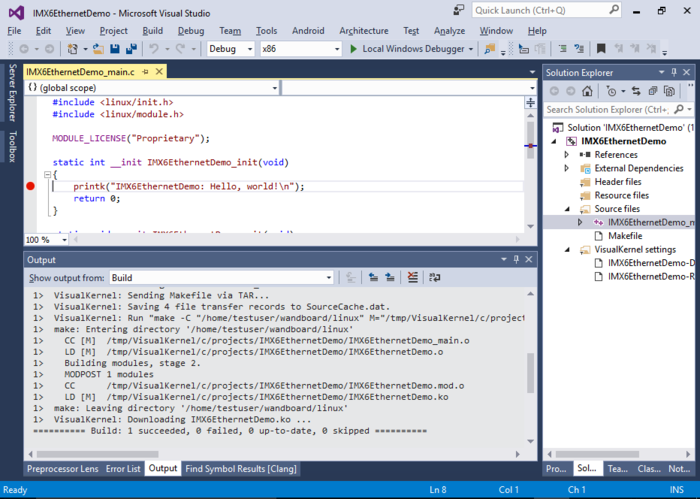This screenshot has height=499, width=700.
Task: Click the code editor vertical scrollbar thumb
Action: pos(530,139)
